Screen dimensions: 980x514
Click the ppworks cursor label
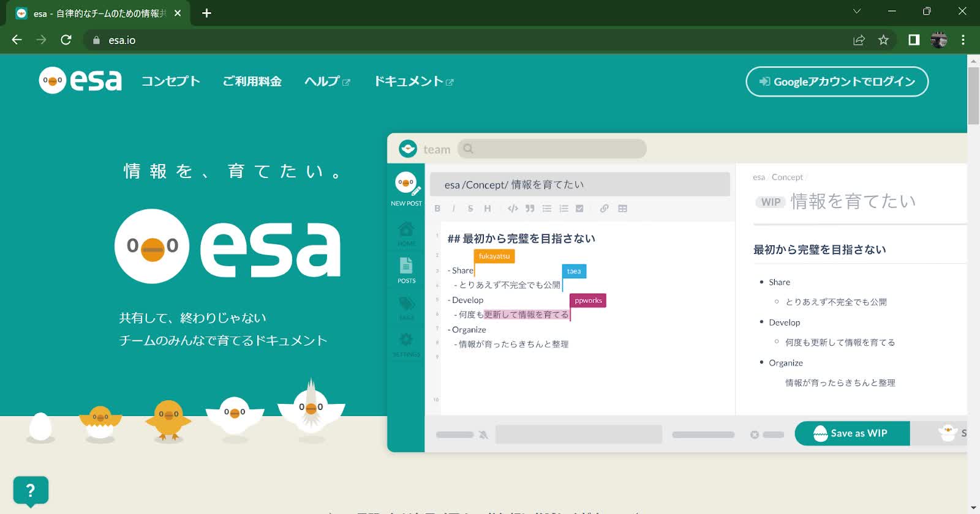[x=588, y=300]
